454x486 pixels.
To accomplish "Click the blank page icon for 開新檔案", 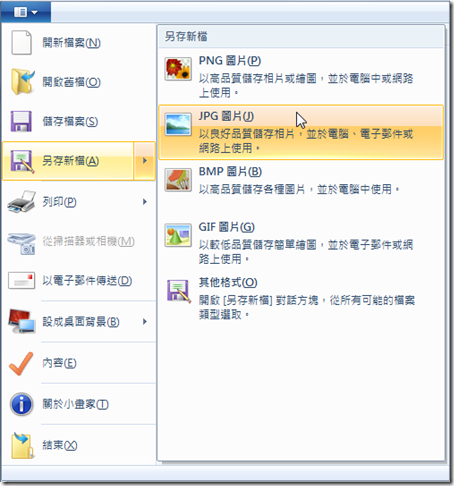I will click(x=21, y=42).
